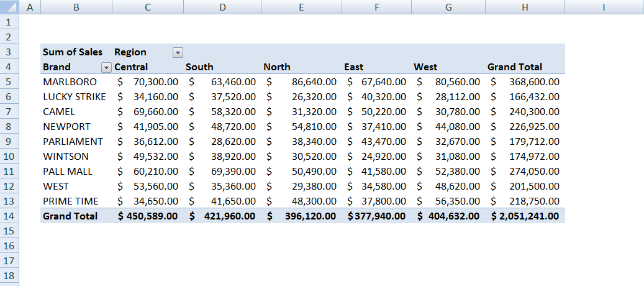Select column A header

(x=30, y=7)
